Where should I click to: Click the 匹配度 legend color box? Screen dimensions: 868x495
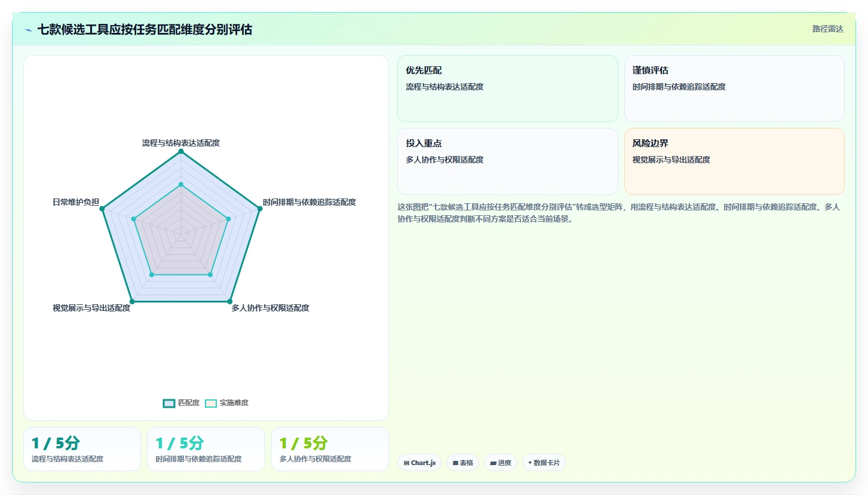tap(169, 403)
